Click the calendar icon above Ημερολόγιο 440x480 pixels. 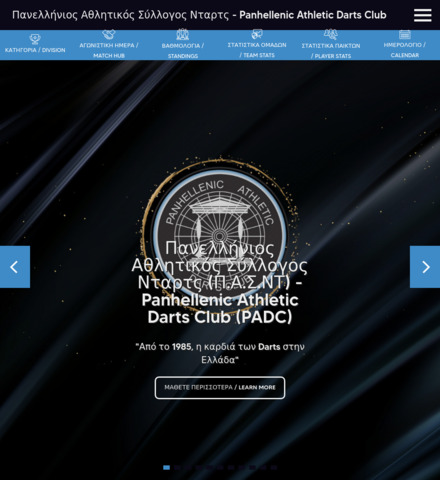405,34
